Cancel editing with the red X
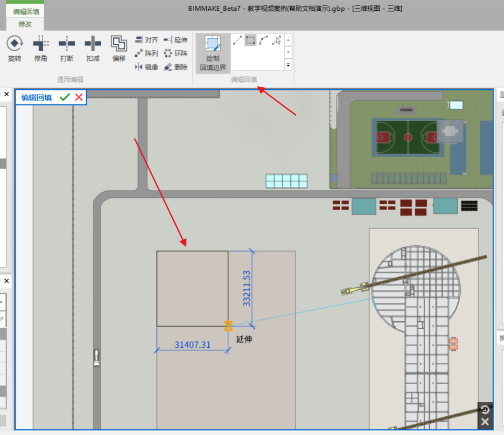Screen dimensions: 504x435 (78, 97)
